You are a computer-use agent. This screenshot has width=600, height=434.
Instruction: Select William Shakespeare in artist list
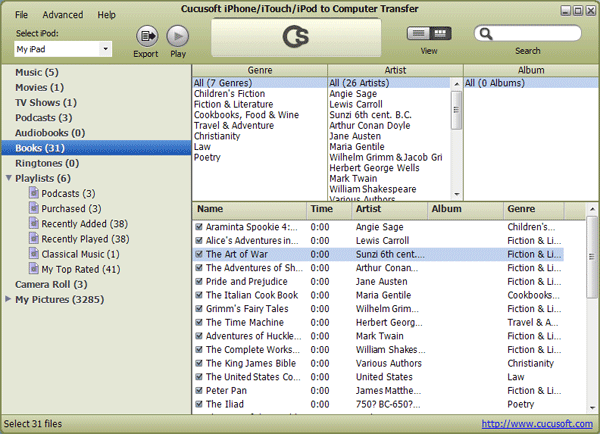373,189
